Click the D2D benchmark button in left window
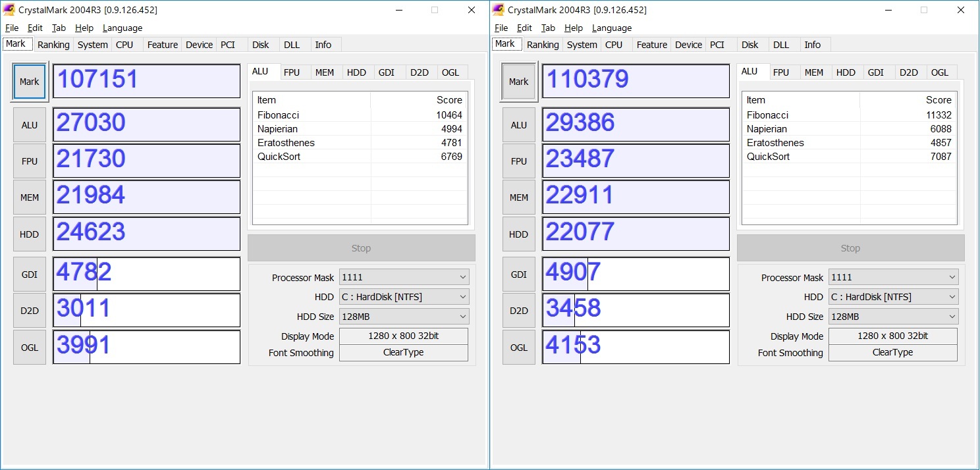Image resolution: width=980 pixels, height=470 pixels. [30, 311]
